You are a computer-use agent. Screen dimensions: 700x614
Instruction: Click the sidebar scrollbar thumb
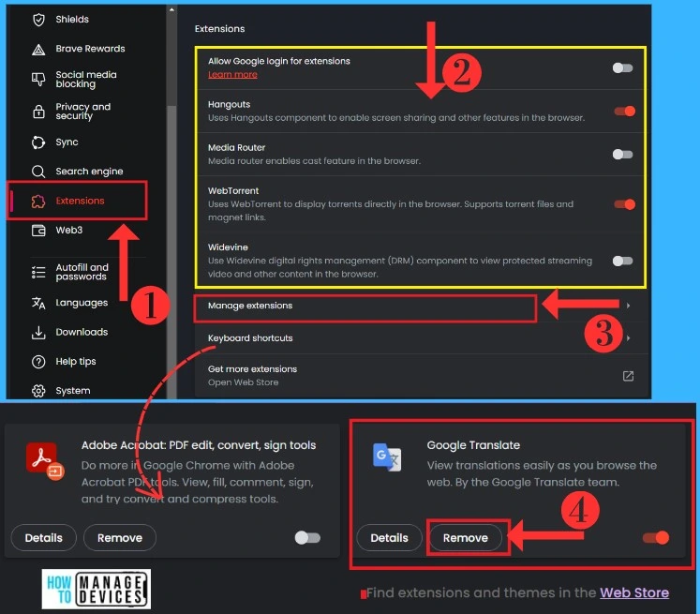click(x=171, y=253)
